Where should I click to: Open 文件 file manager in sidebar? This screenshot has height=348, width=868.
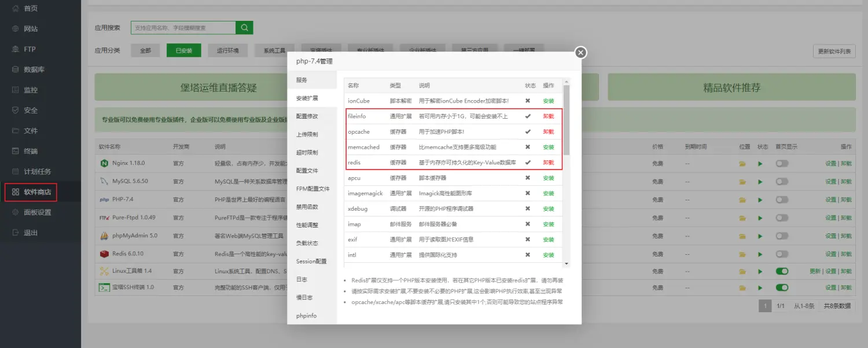click(31, 131)
